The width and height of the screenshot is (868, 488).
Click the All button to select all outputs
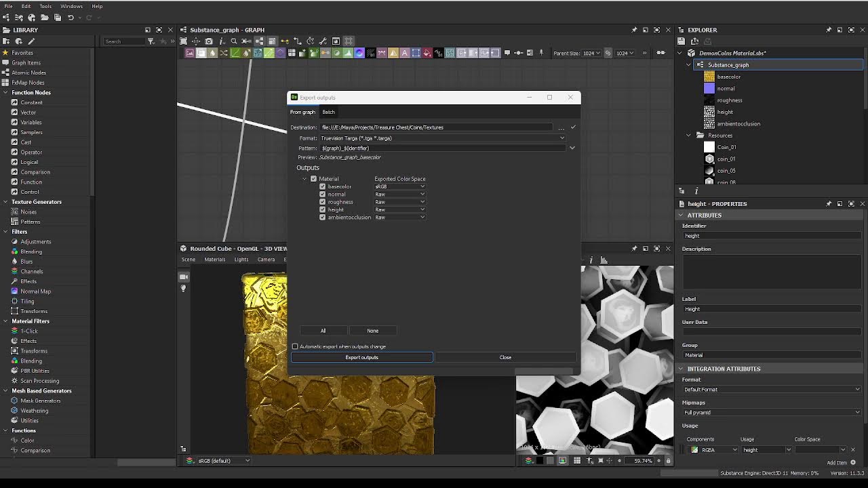tap(323, 331)
